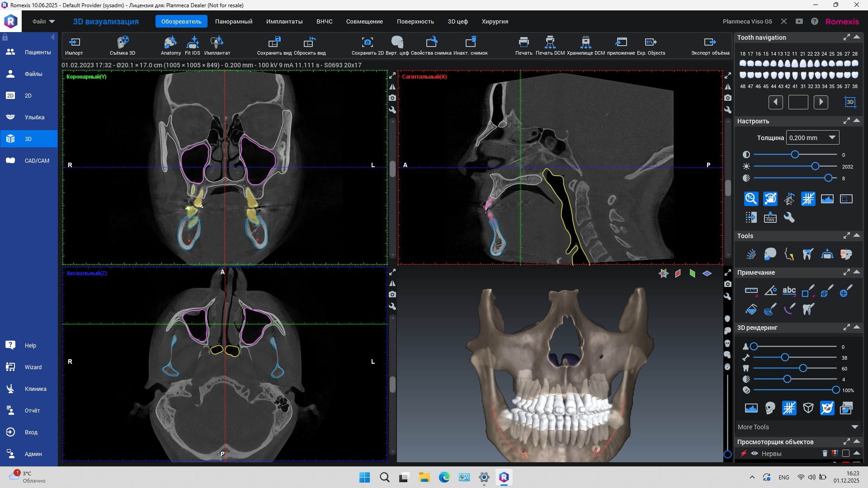Tick the checkbox in Нервы row
Image resolution: width=868 pixels, height=488 pixels.
[846, 454]
